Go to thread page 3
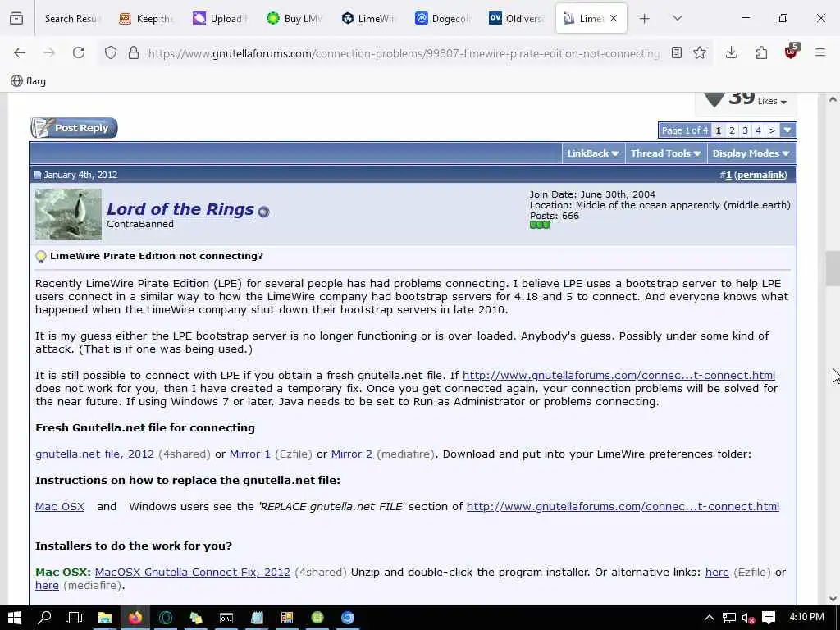Viewport: 840px width, 630px height. click(x=745, y=130)
